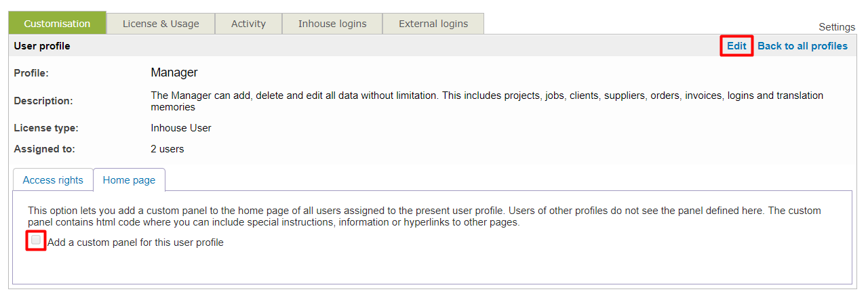Click the Settings label at top right
This screenshot has height=298, width=868.
(837, 27)
